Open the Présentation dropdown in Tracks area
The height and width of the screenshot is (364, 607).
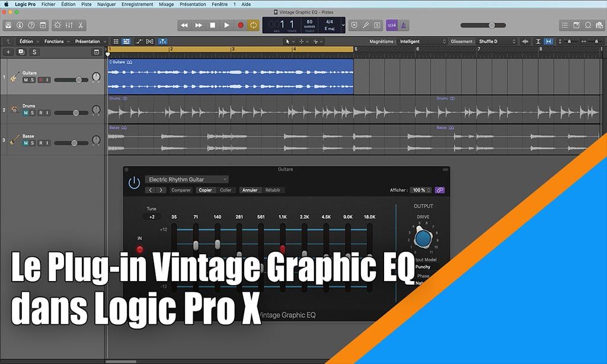(91, 41)
